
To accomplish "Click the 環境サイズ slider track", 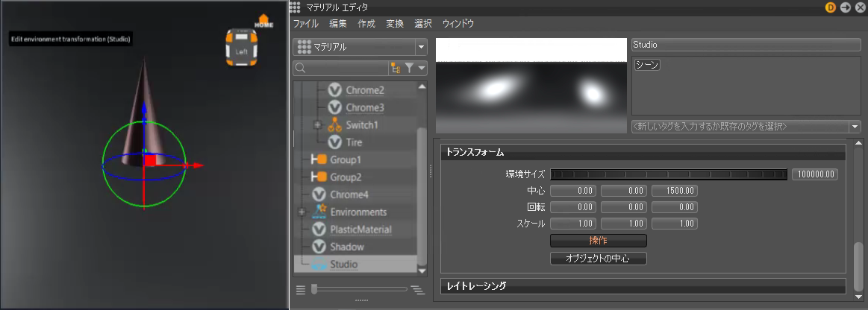I will coord(669,174).
